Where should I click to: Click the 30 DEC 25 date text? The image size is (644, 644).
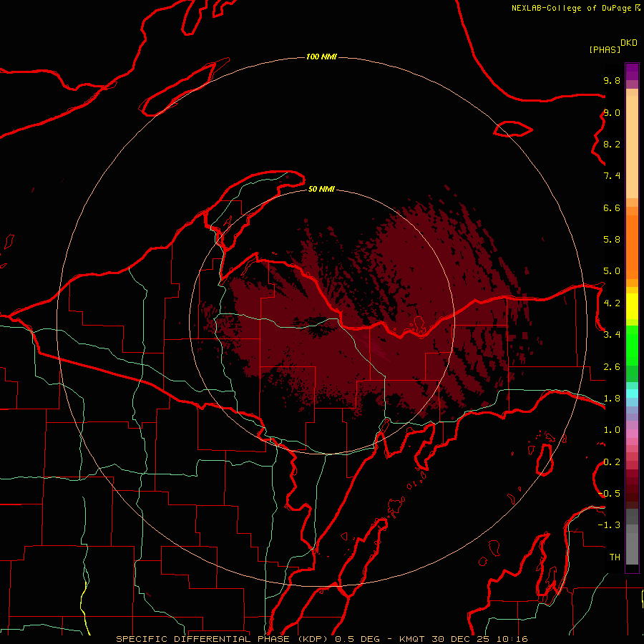461,639
